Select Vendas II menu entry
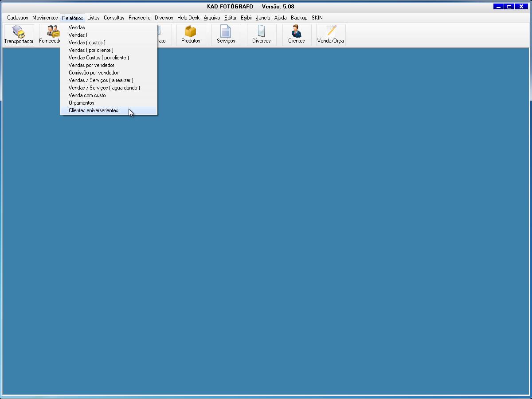This screenshot has width=532, height=399. 78,35
